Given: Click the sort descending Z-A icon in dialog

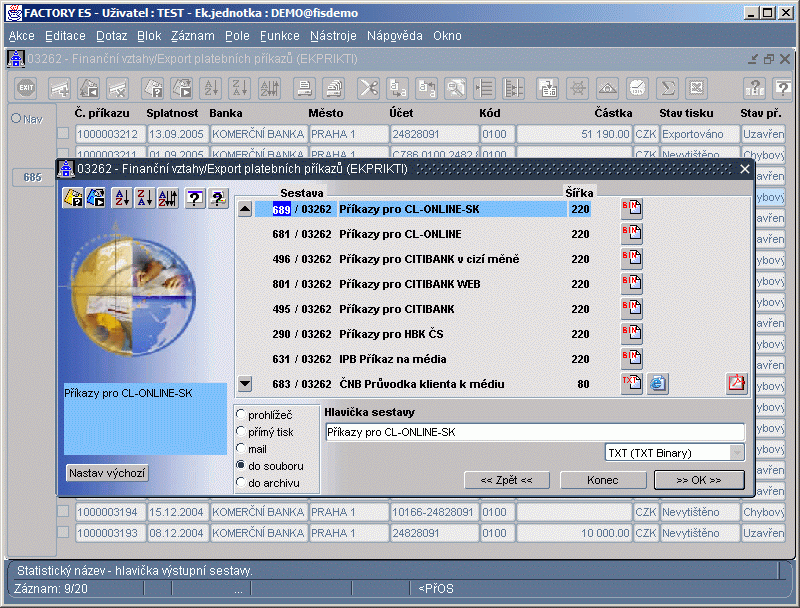Looking at the screenshot, I should pyautogui.click(x=145, y=198).
